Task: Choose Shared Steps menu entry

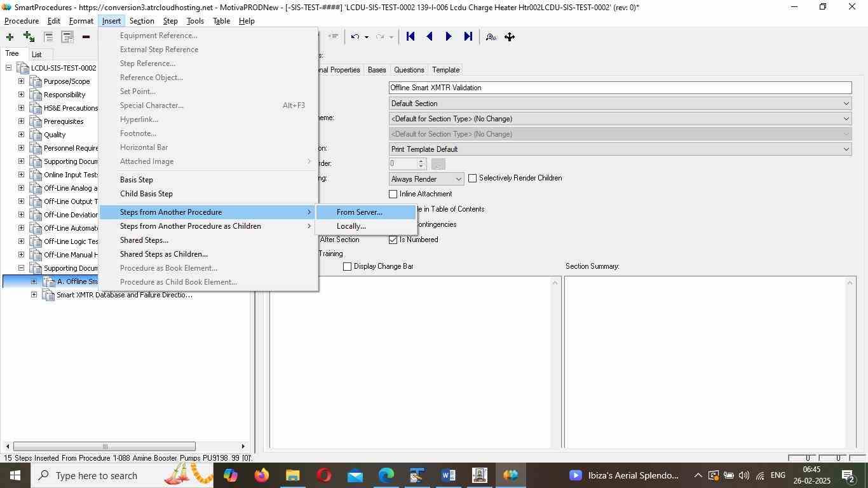Action: pyautogui.click(x=208, y=240)
